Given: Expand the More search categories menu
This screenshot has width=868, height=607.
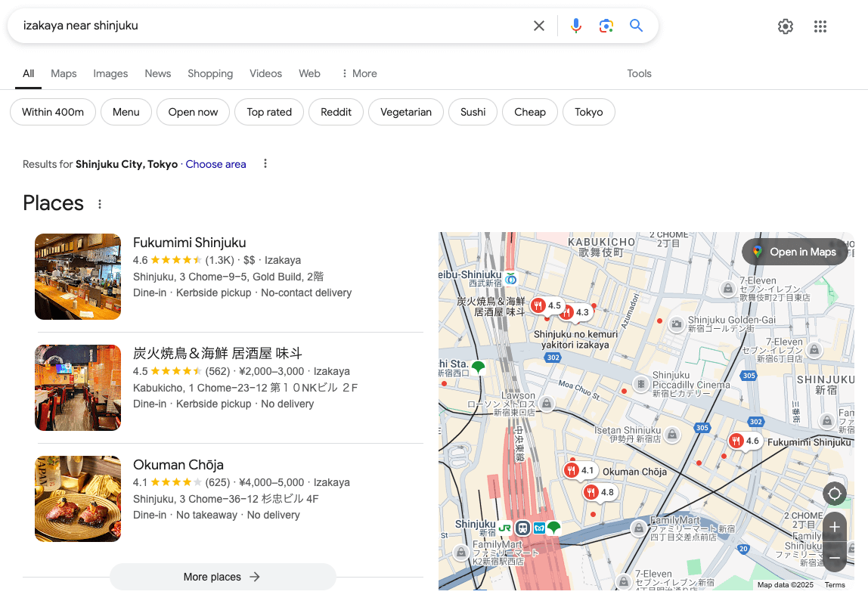Looking at the screenshot, I should 358,73.
